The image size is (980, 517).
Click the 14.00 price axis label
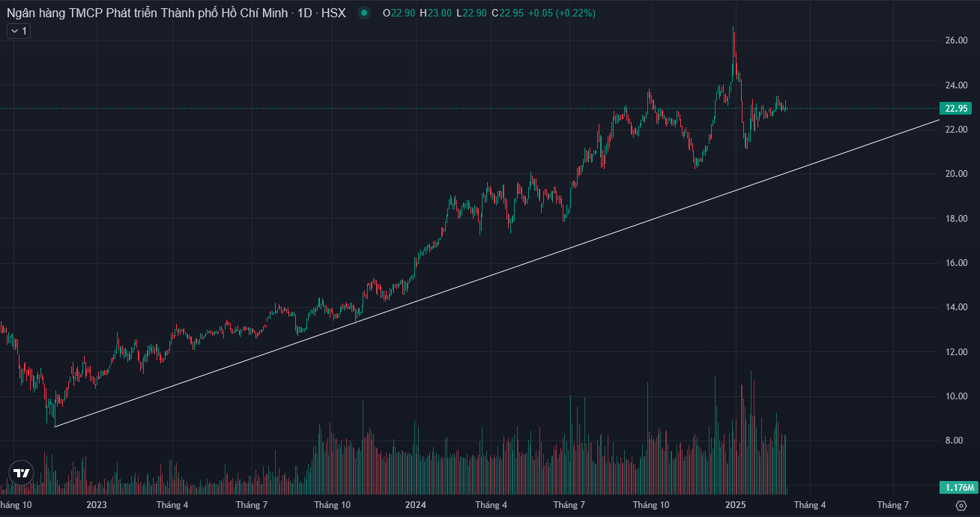coord(955,307)
